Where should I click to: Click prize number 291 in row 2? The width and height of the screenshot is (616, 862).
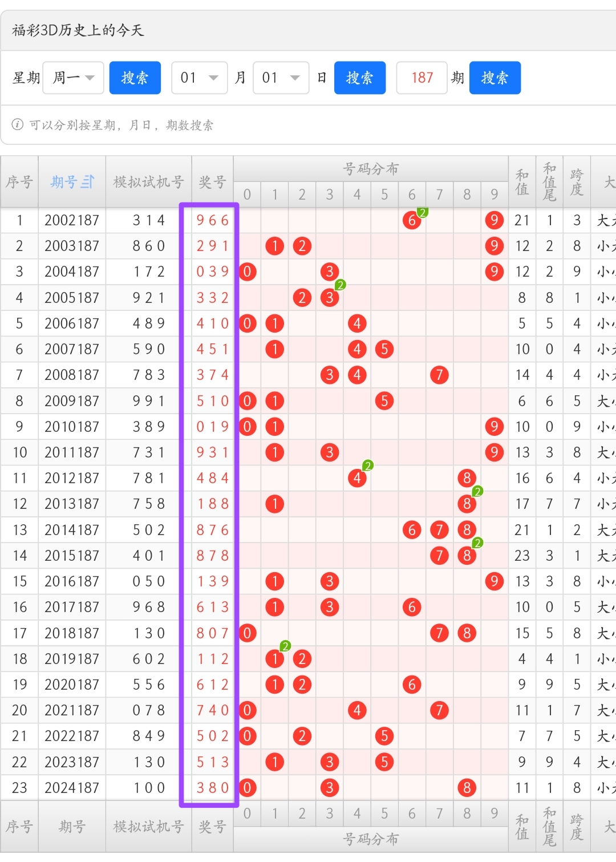[212, 246]
